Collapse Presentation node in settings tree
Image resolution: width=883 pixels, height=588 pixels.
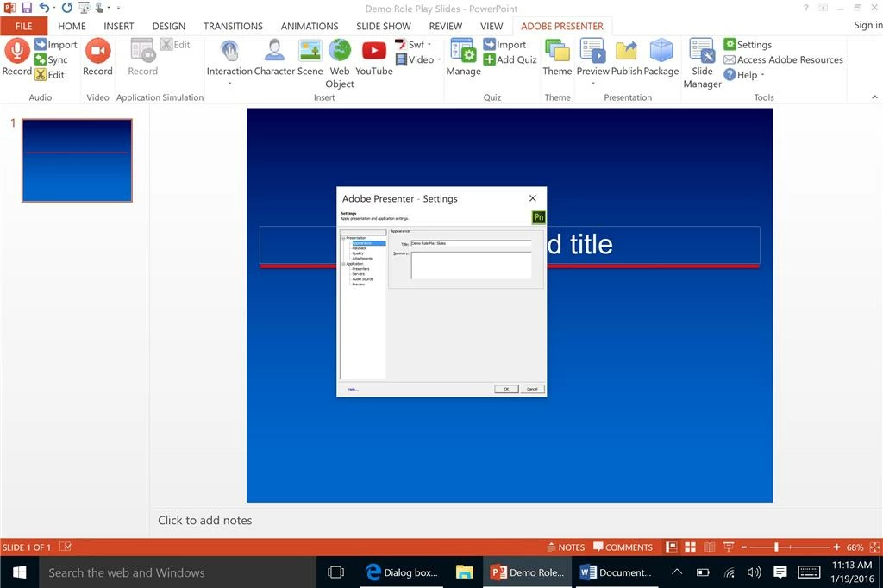(343, 238)
